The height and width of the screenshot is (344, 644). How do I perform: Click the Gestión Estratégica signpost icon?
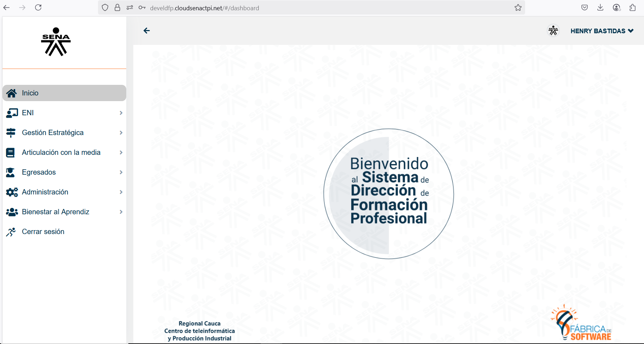[11, 133]
